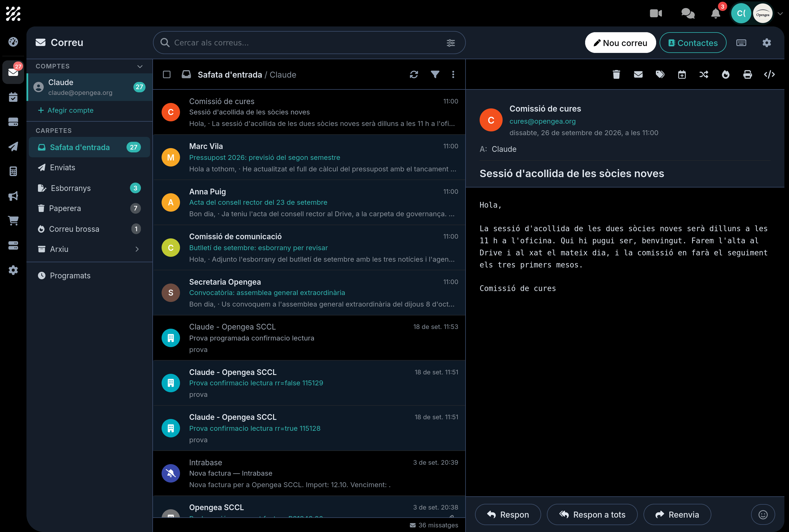Open the user account dropdown arrow top right
789x532 pixels.
pos(780,14)
